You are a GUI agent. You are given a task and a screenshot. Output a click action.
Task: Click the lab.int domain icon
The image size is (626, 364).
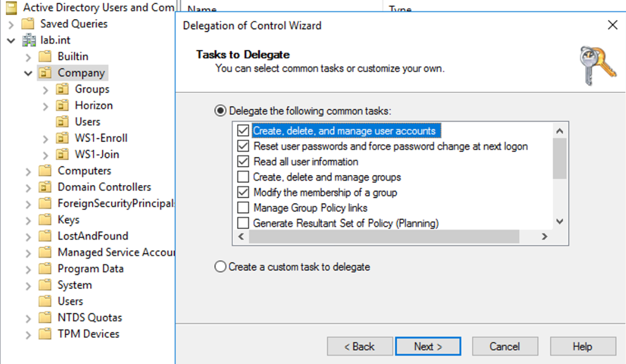(x=29, y=40)
